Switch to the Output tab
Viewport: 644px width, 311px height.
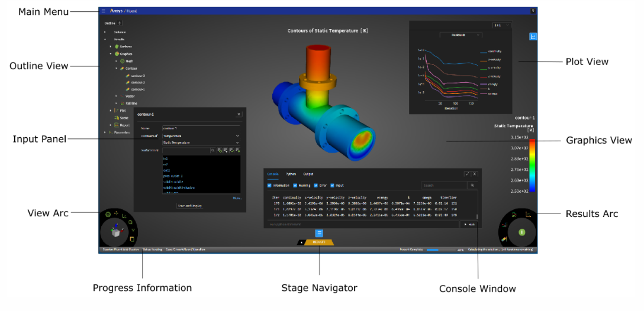click(308, 174)
